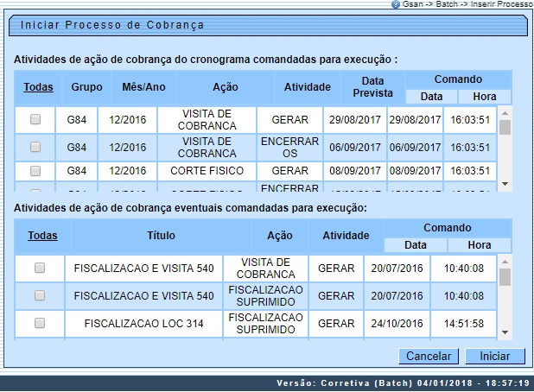Click the Iniciar button
The width and height of the screenshot is (534, 392).
coord(495,357)
